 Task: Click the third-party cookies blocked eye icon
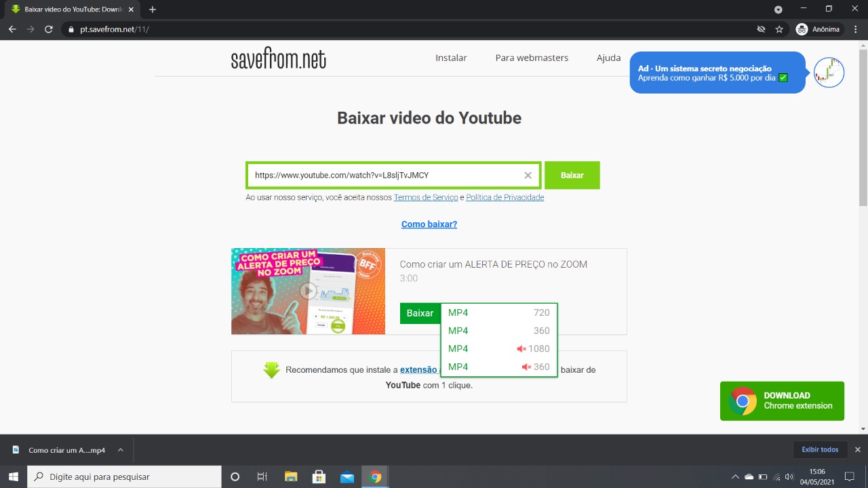point(761,29)
